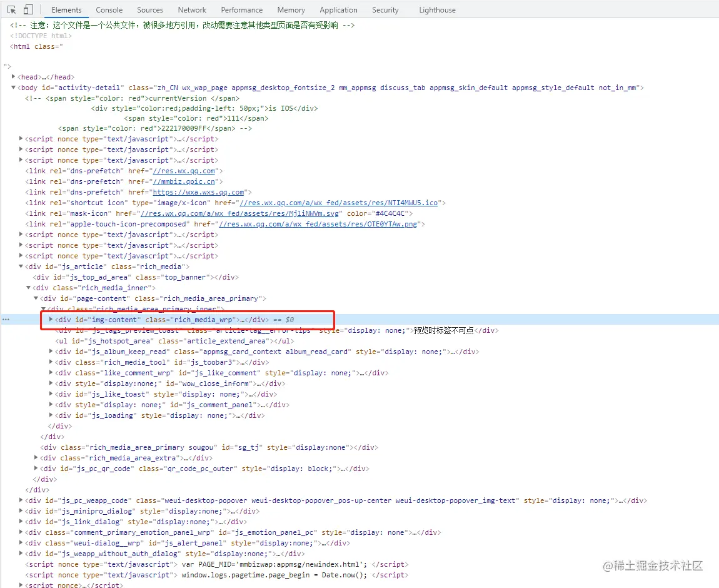Click the span 111 comment line
719x588 pixels.
coord(196,118)
